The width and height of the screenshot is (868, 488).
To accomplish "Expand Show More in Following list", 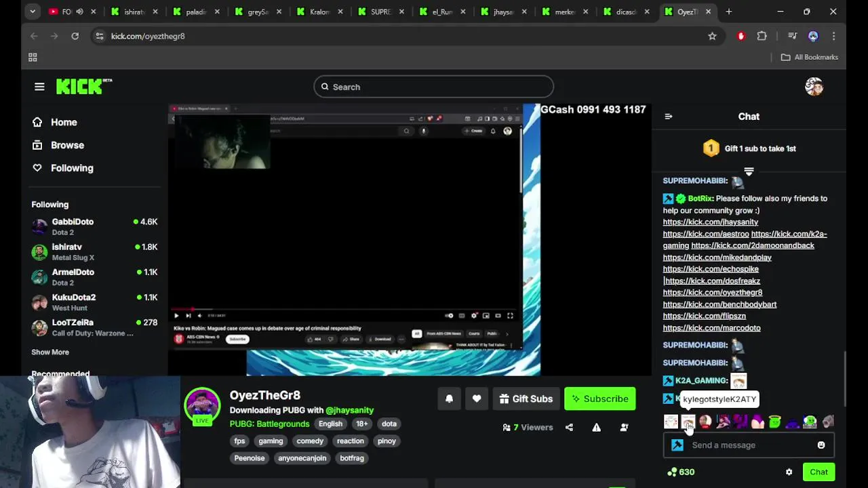I will click(x=50, y=352).
